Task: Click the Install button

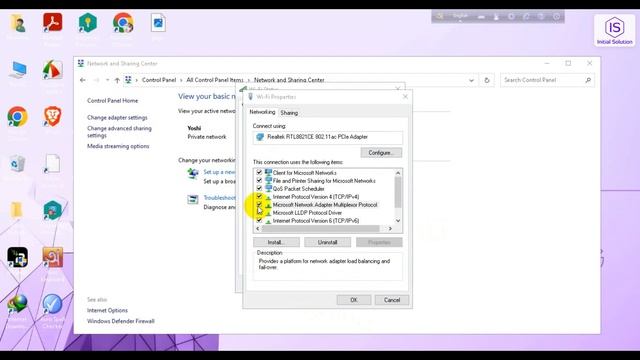Action: coord(276,242)
